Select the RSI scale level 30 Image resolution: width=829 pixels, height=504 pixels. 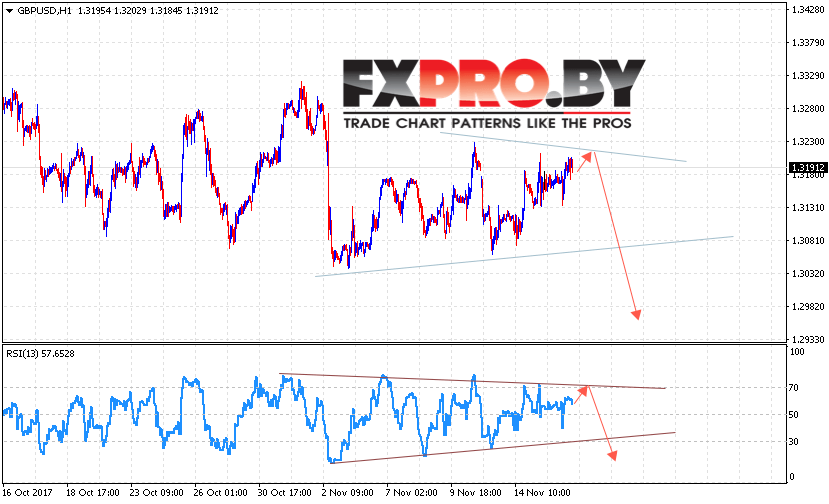click(794, 442)
